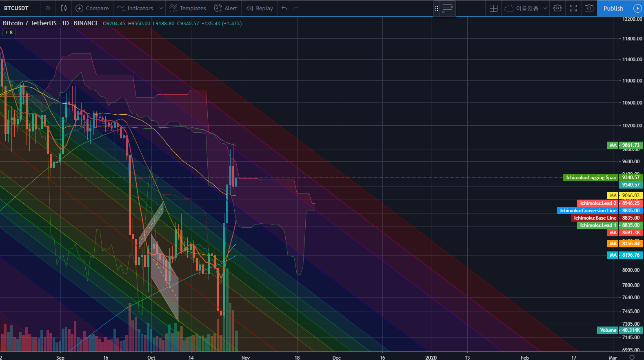Click the Publish button
Image resolution: width=644 pixels, height=360 pixels.
613,8
